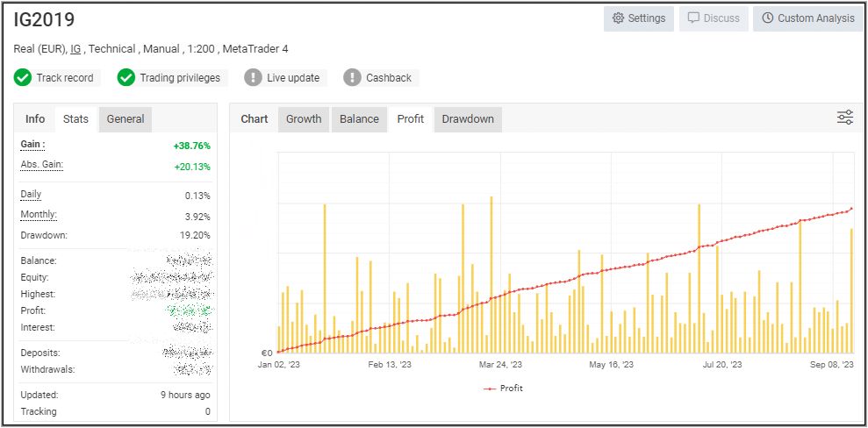Switch to the Balance chart tab
This screenshot has width=868, height=428.
point(359,119)
